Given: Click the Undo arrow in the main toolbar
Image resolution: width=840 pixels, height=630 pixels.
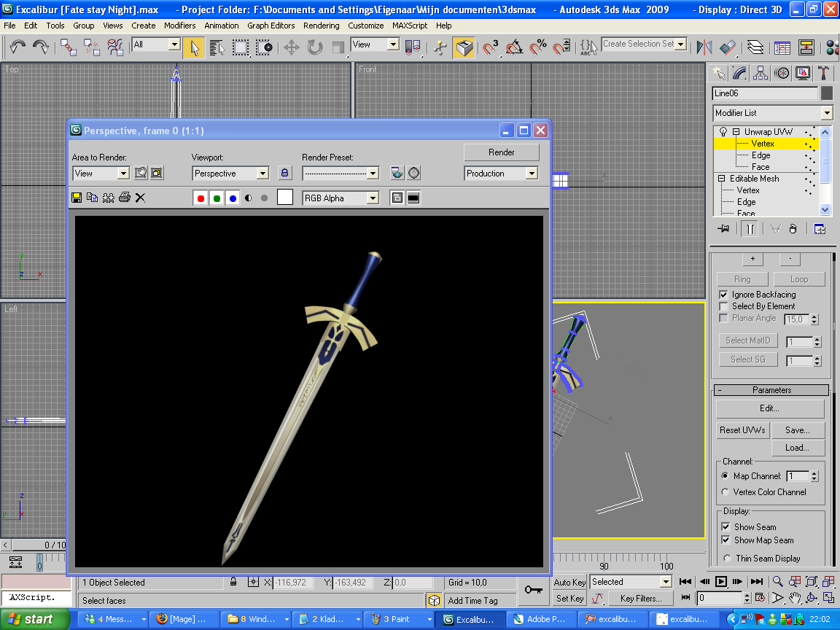Looking at the screenshot, I should tap(17, 47).
